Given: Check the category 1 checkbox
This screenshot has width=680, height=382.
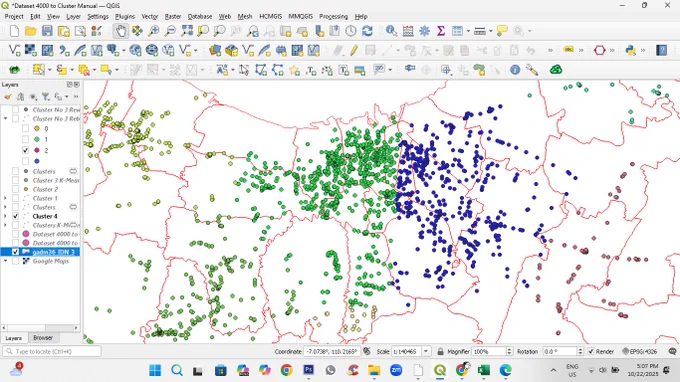Looking at the screenshot, I should tap(25, 139).
